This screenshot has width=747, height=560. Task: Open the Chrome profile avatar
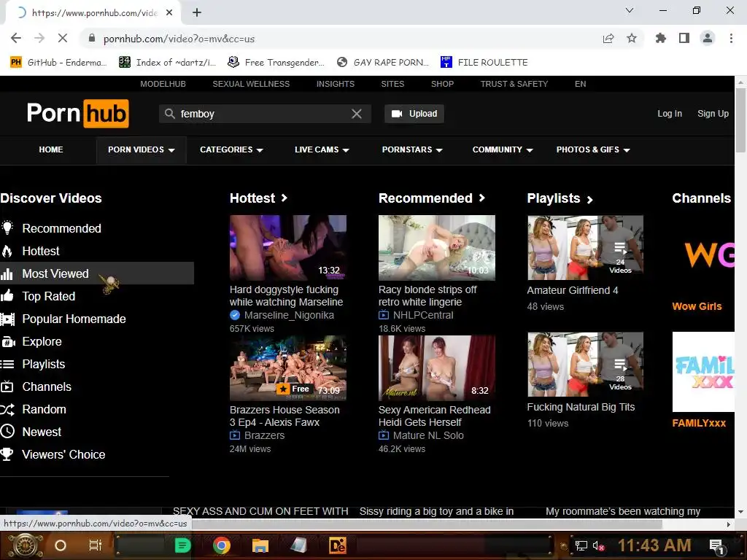[x=708, y=38]
